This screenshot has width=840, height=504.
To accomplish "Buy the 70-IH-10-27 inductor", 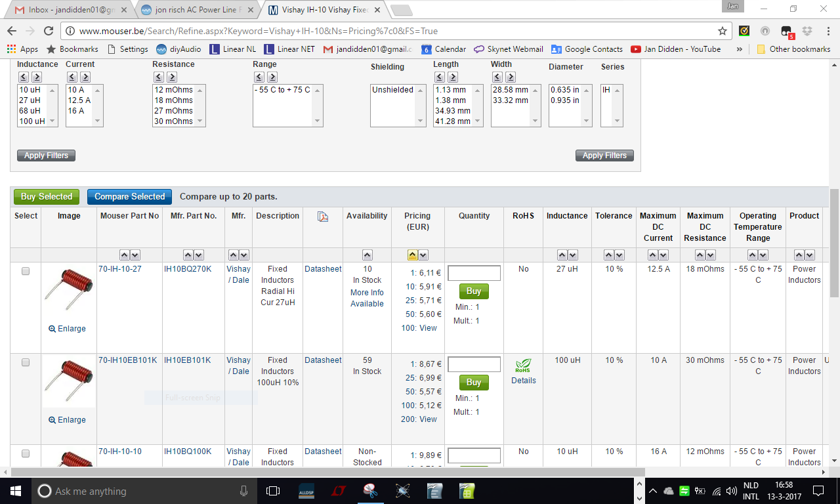I will tap(474, 291).
